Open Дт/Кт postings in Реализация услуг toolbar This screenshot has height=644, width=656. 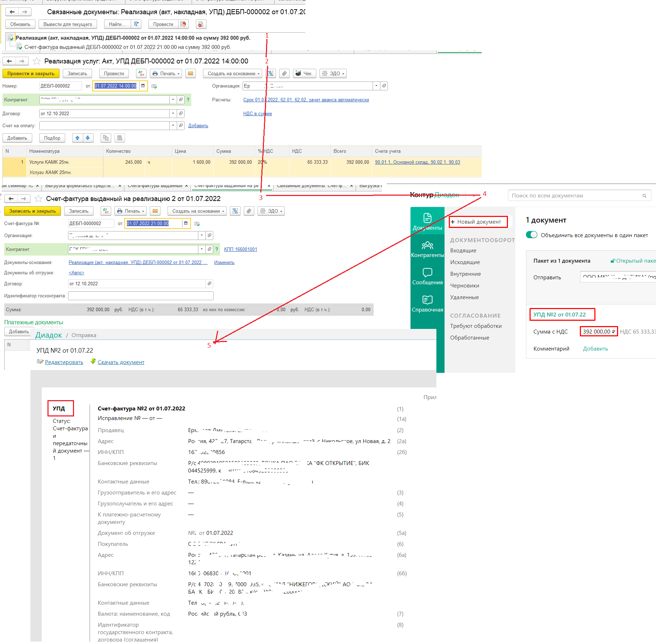pyautogui.click(x=141, y=73)
